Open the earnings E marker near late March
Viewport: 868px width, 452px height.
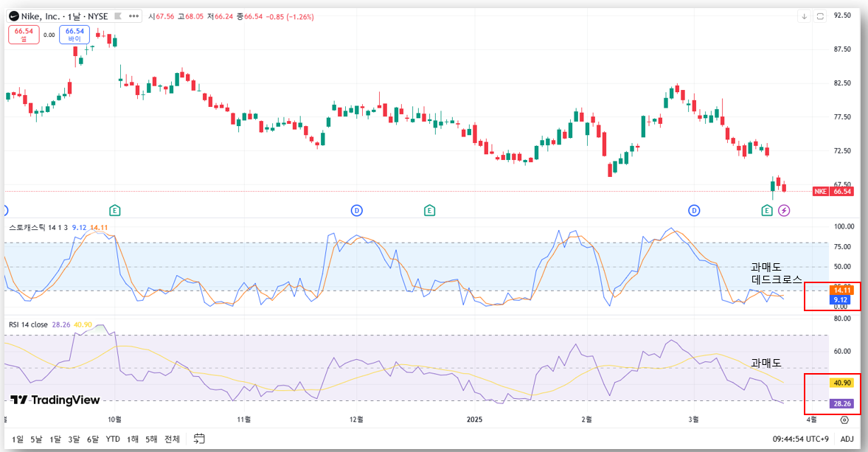point(767,210)
